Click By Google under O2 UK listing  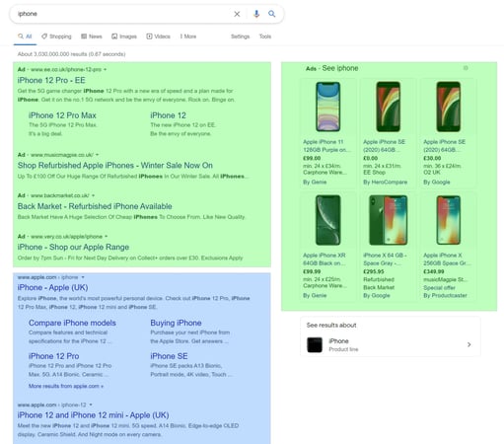click(x=437, y=183)
